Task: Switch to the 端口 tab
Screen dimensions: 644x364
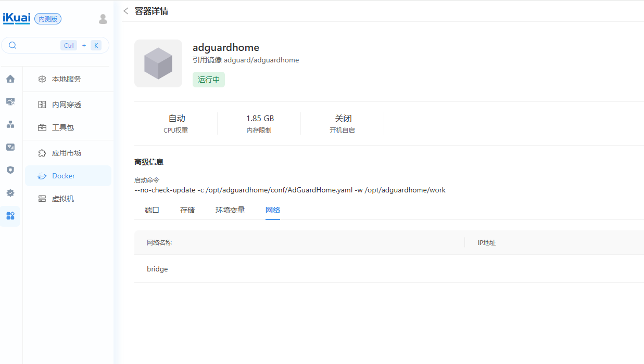Action: 152,210
